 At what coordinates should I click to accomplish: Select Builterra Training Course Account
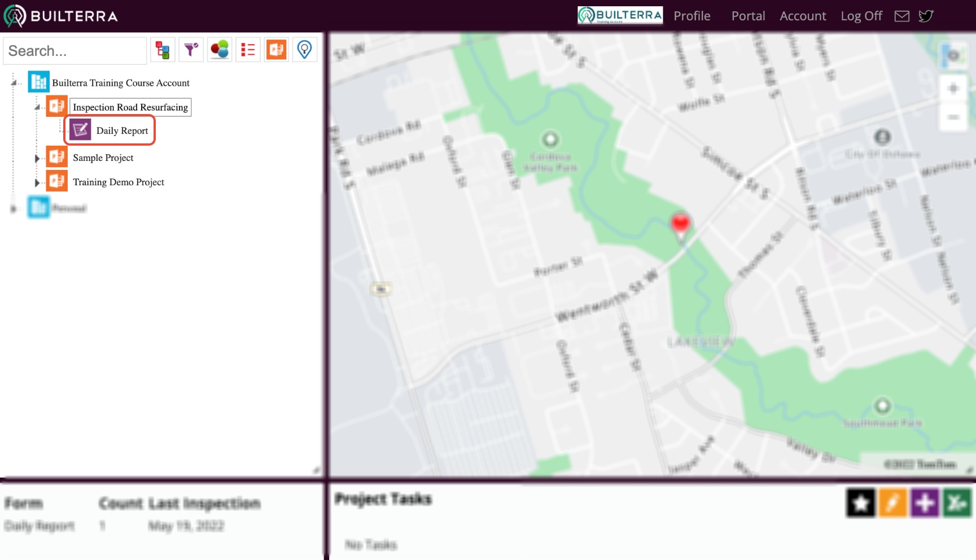[x=121, y=83]
